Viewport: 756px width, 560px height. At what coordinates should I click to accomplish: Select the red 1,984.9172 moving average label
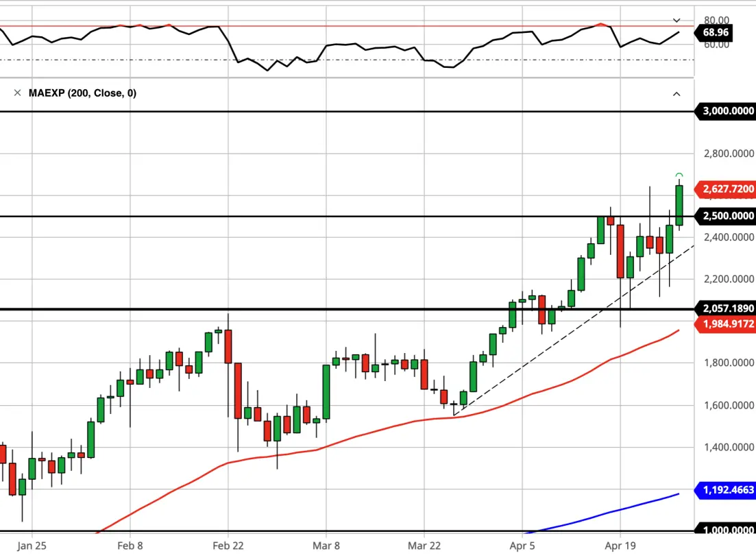point(726,324)
